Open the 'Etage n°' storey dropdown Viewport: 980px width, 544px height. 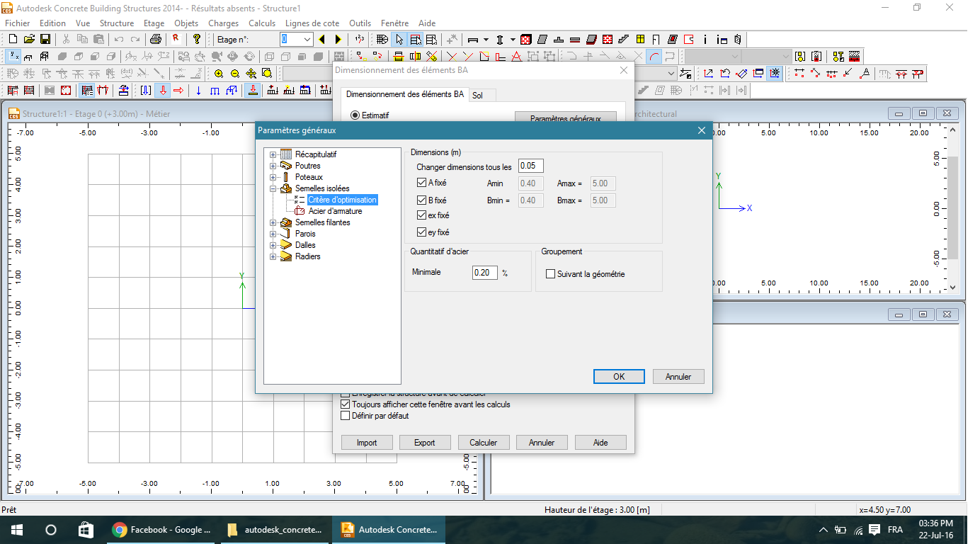307,39
